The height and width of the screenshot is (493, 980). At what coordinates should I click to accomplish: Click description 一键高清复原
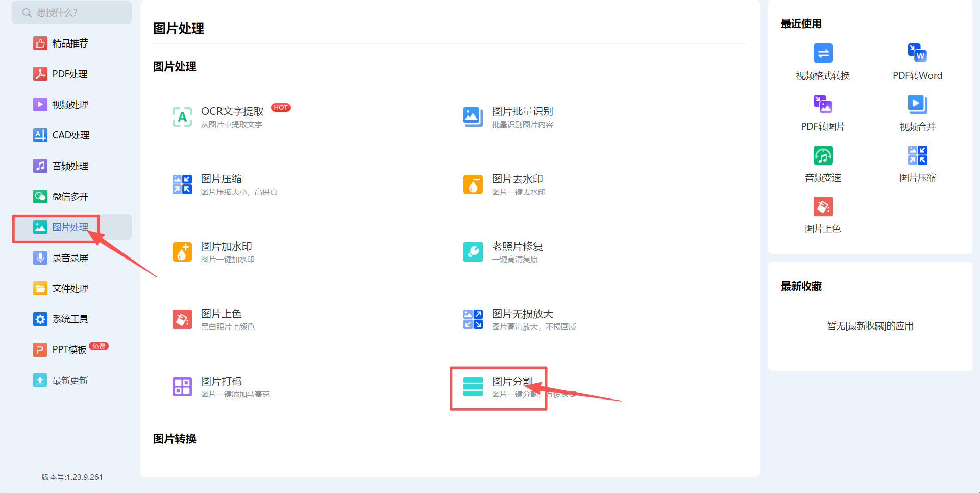coord(514,260)
